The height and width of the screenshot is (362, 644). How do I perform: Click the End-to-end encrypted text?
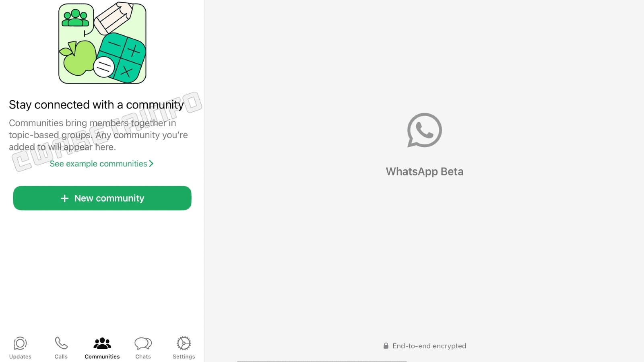[429, 346]
